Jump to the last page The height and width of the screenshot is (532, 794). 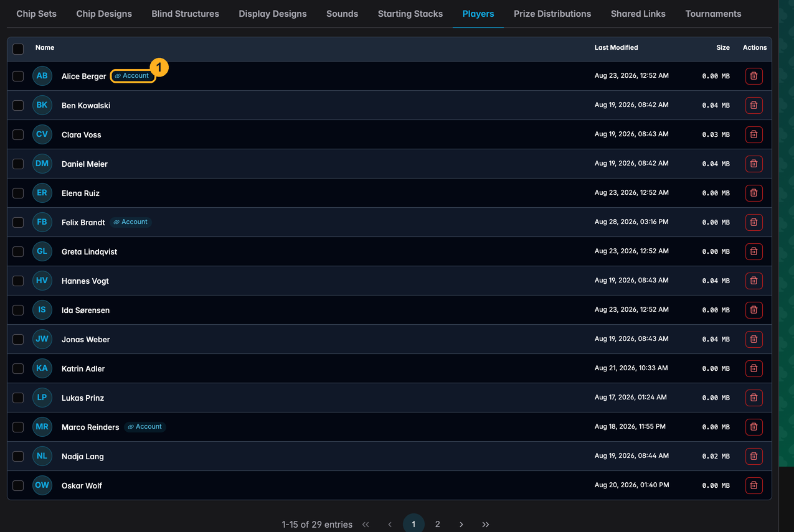point(486,525)
